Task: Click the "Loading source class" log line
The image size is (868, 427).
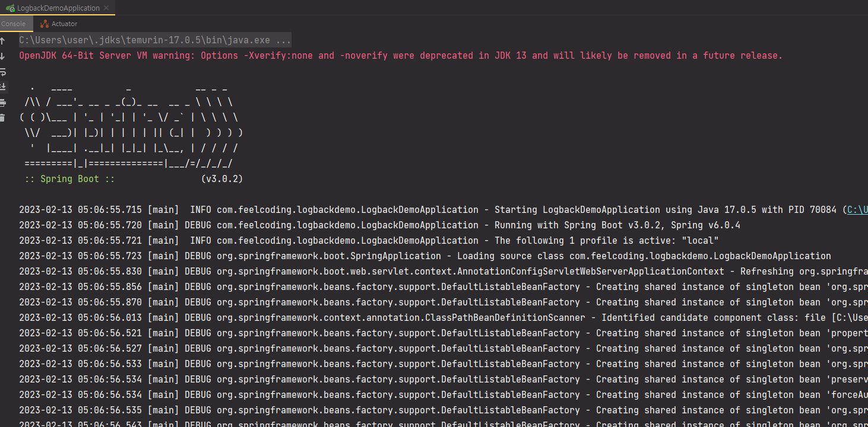Action: [x=425, y=256]
